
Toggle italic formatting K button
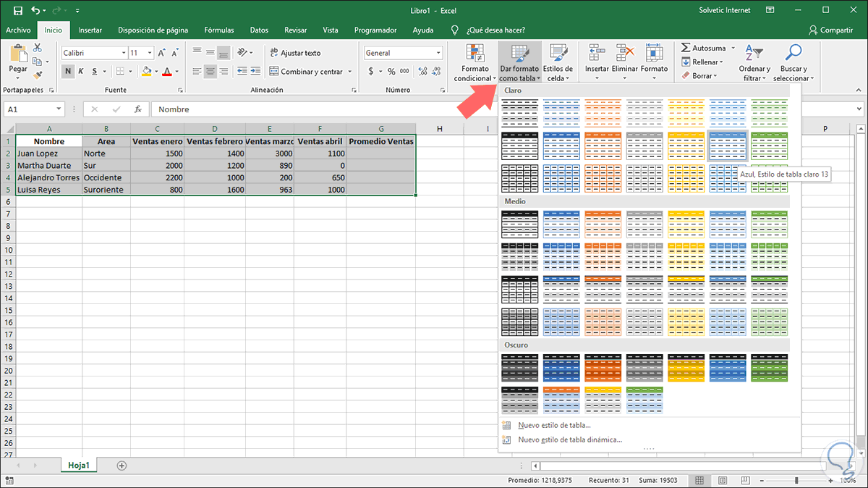[81, 72]
